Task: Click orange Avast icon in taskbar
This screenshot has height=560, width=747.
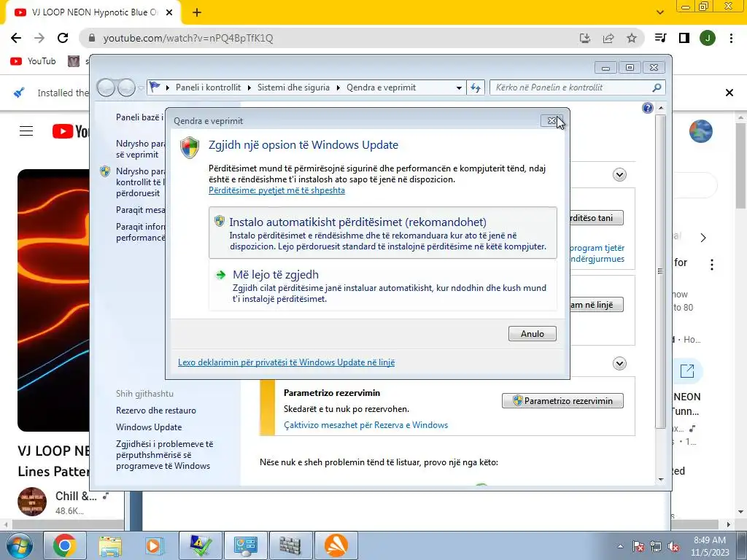Action: (336, 545)
